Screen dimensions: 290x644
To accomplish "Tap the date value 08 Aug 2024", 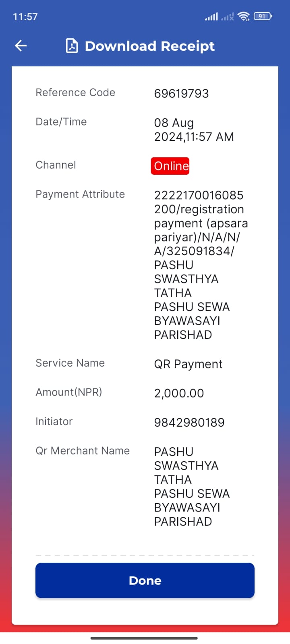I will [x=194, y=130].
